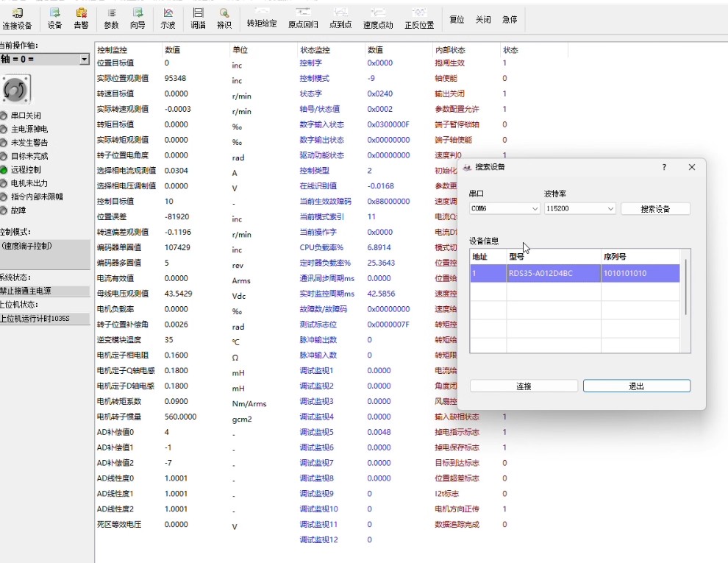Click the CPU负载率% label
The height and width of the screenshot is (563, 728).
click(321, 247)
